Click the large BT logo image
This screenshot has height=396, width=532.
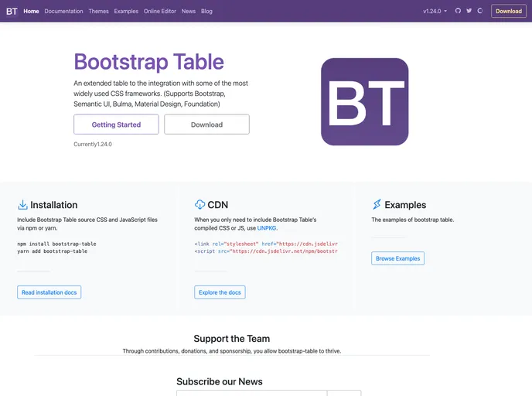point(364,101)
